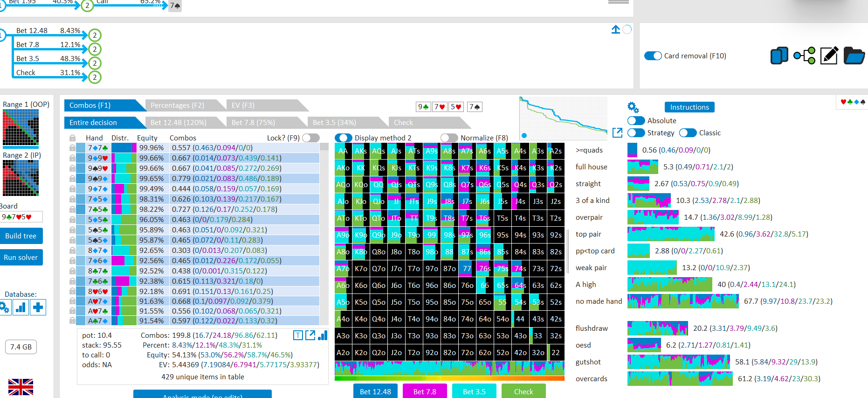Open node 2 after Bet 12.48
Viewport: 868px width, 398px height.
(x=95, y=35)
